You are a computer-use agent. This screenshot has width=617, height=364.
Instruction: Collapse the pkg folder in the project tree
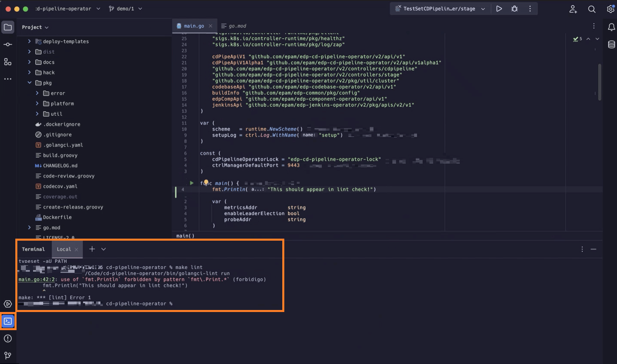(29, 83)
